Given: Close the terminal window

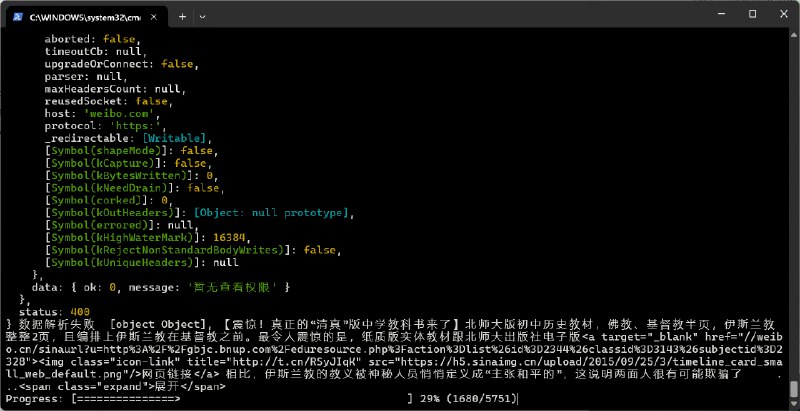Looking at the screenshot, I should click(x=777, y=17).
